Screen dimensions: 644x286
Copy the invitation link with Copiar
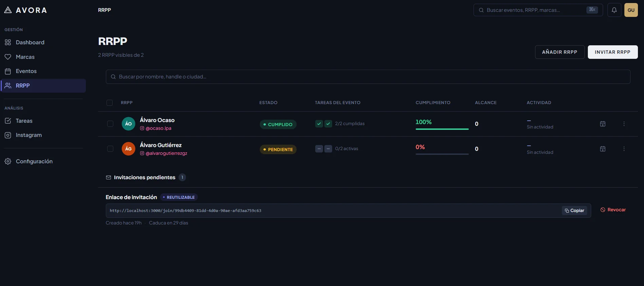[574, 211]
